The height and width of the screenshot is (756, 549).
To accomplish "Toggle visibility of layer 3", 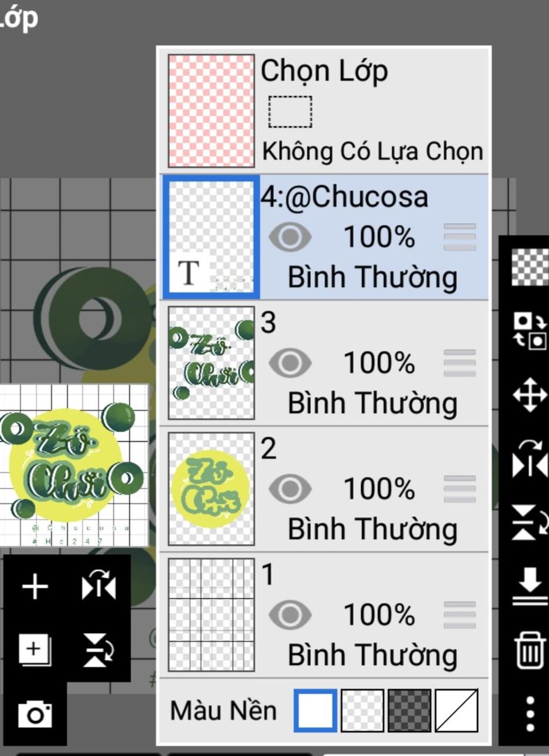I will click(x=290, y=363).
